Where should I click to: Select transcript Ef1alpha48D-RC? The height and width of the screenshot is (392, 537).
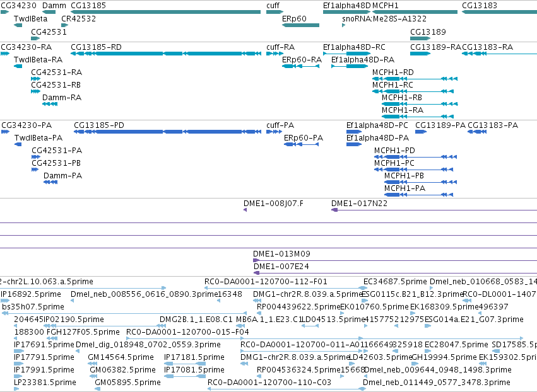click(354, 47)
